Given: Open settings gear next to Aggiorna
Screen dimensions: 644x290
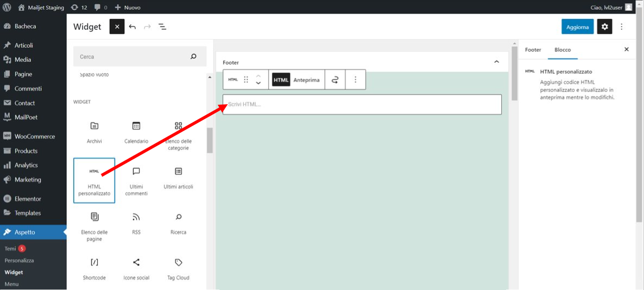Looking at the screenshot, I should point(604,27).
